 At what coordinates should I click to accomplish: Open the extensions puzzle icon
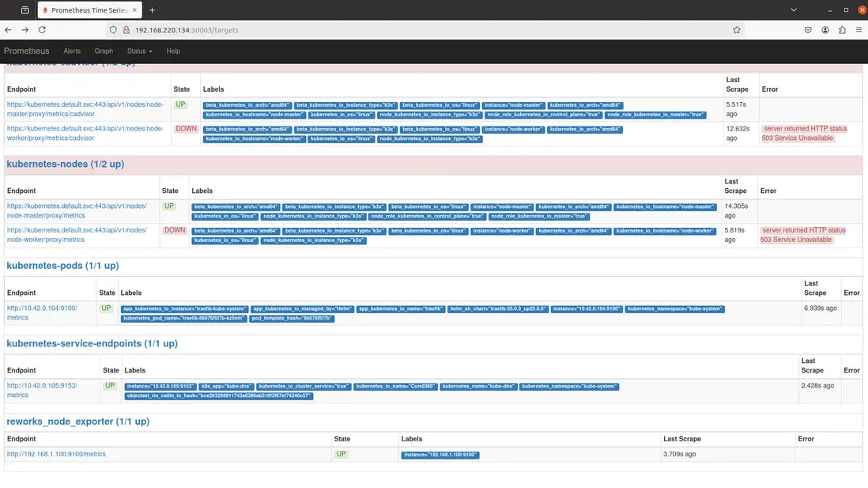(842, 30)
